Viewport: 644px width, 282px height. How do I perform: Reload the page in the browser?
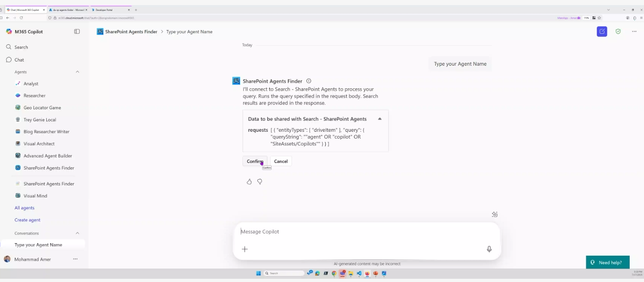click(x=21, y=18)
